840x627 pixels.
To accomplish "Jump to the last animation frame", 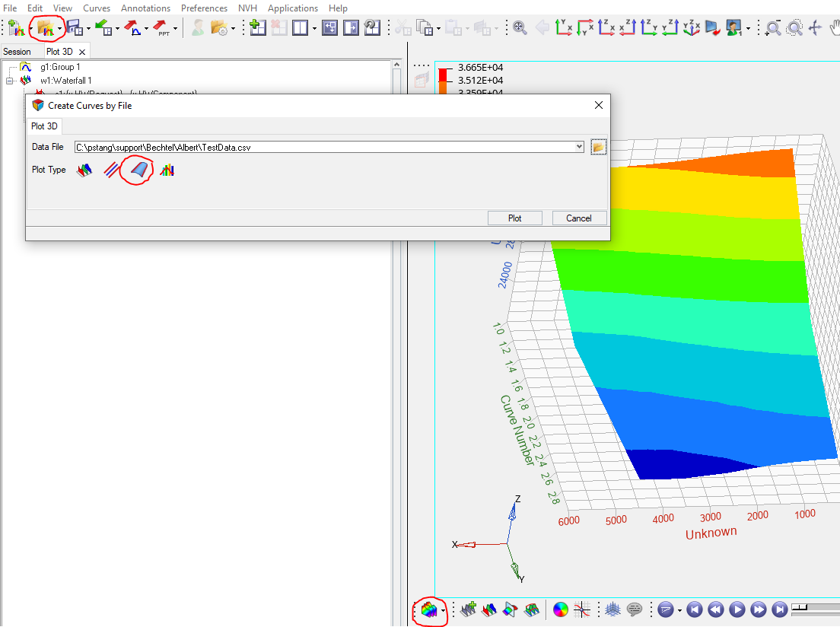I will tap(780, 609).
